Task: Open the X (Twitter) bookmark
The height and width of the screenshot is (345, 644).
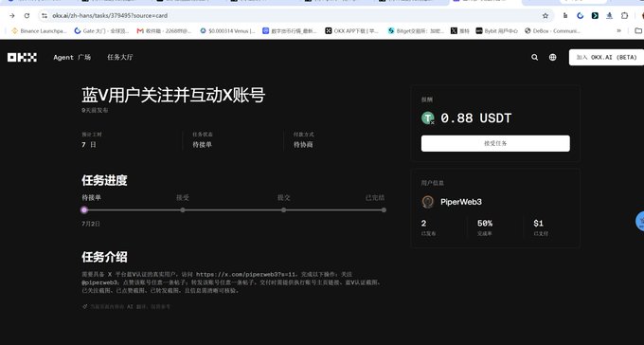Action: point(459,31)
